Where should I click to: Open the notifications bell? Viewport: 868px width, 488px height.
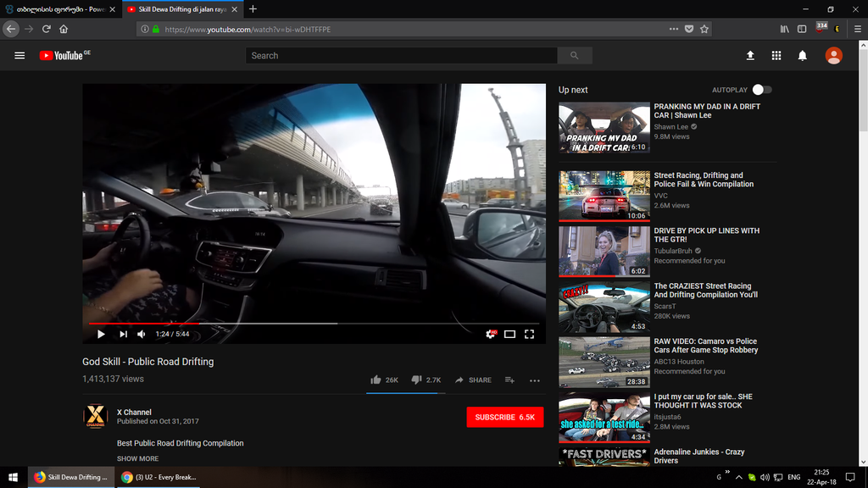(x=802, y=55)
